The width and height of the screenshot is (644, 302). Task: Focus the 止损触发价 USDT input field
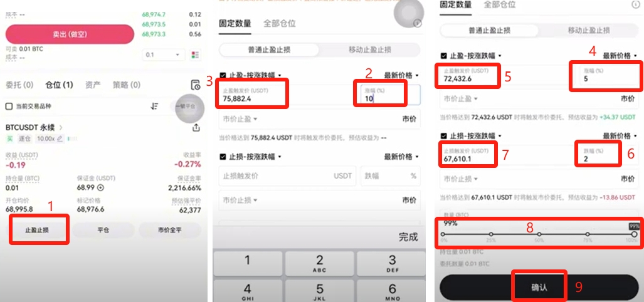pyautogui.click(x=287, y=176)
